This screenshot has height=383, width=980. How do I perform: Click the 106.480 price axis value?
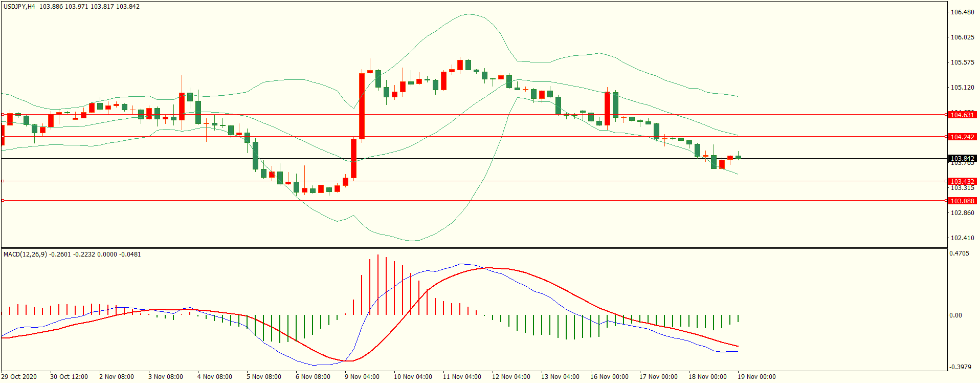(x=962, y=12)
